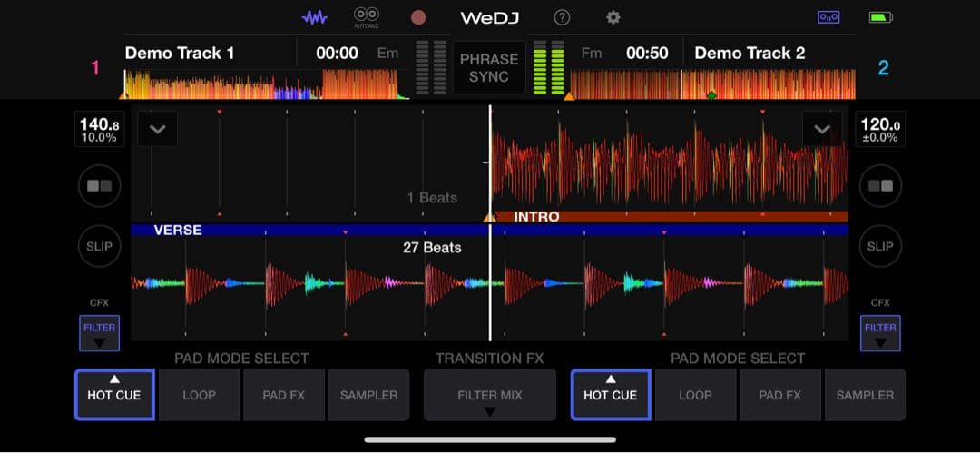
Task: Open the help question mark icon
Action: 562,17
